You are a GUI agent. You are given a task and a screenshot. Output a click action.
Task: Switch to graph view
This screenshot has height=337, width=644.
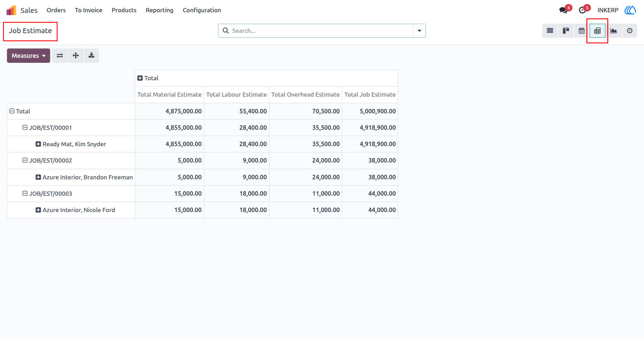[614, 31]
